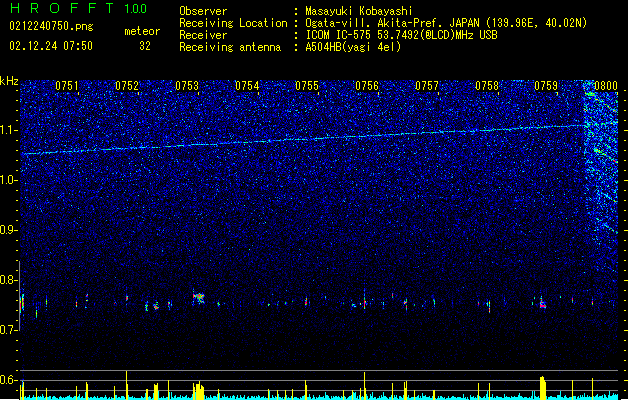Click the 0758 time marker
The width and height of the screenshot is (629, 400).
pos(487,86)
